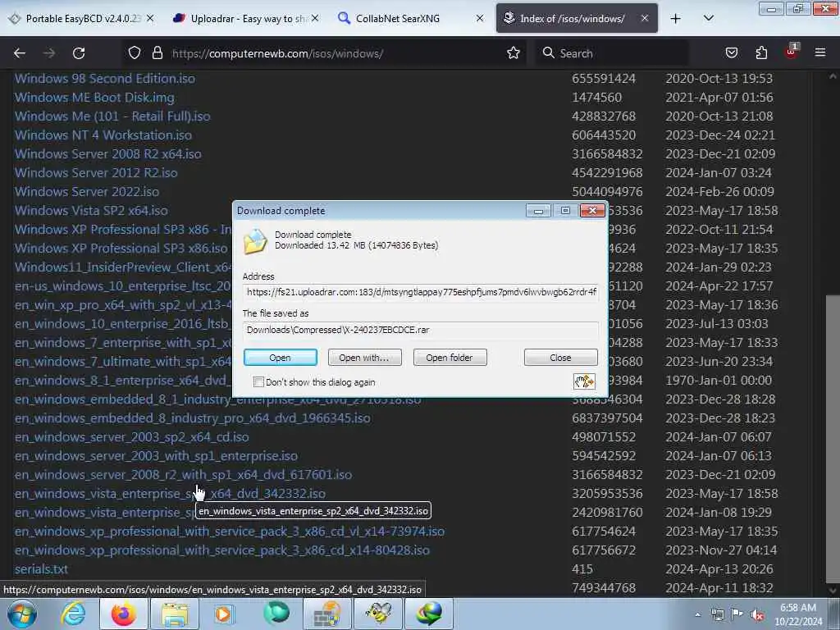The image size is (840, 630).
Task: Open Windows 98 Second Edition.iso link
Action: point(105,79)
